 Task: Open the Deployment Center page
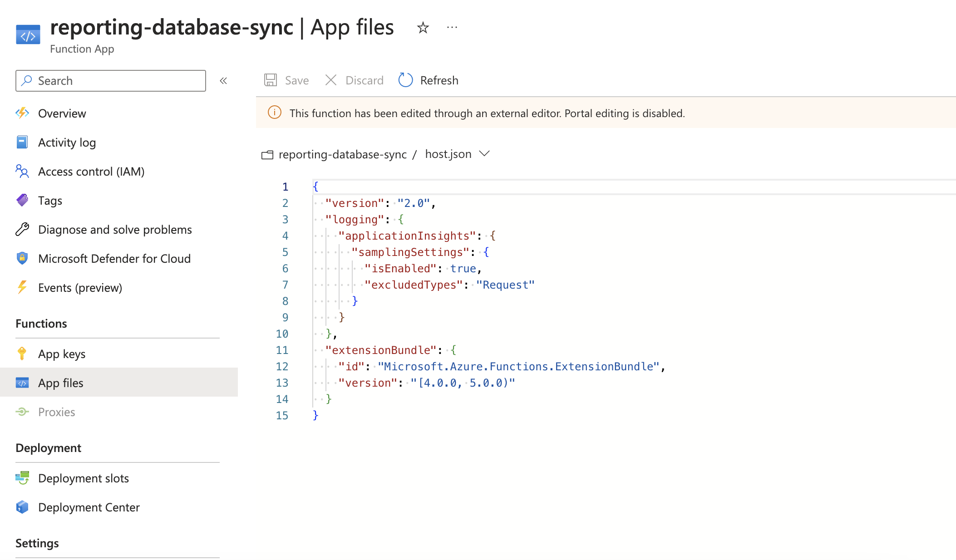[89, 507]
